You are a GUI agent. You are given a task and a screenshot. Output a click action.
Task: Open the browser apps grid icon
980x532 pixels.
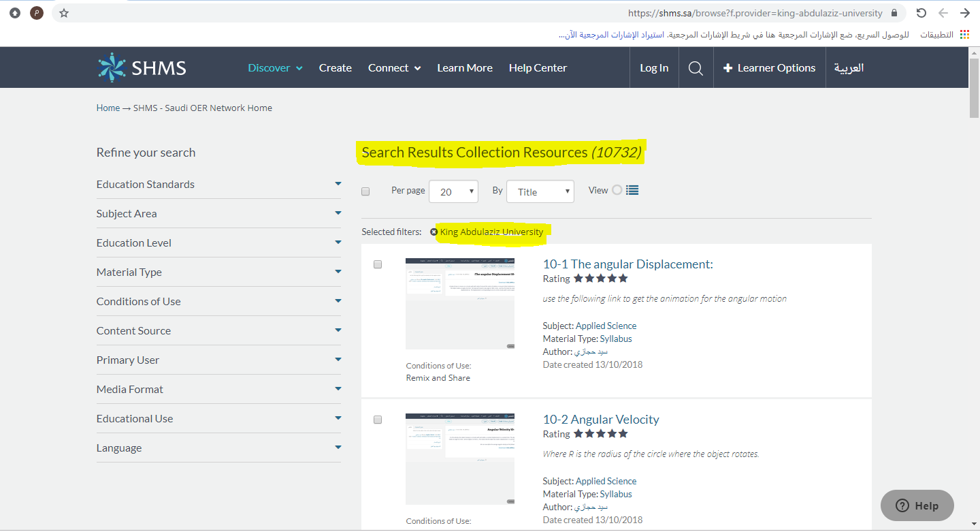(x=964, y=35)
